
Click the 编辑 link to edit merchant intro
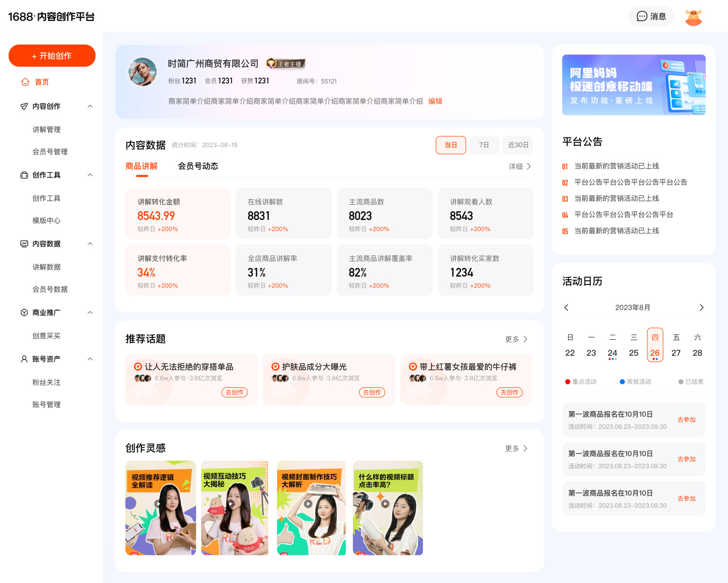click(x=435, y=100)
